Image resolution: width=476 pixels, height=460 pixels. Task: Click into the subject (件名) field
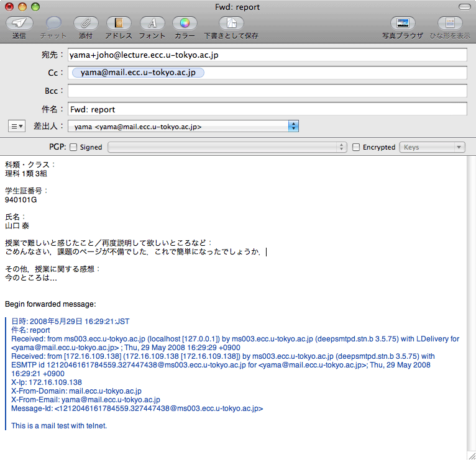pyautogui.click(x=267, y=109)
